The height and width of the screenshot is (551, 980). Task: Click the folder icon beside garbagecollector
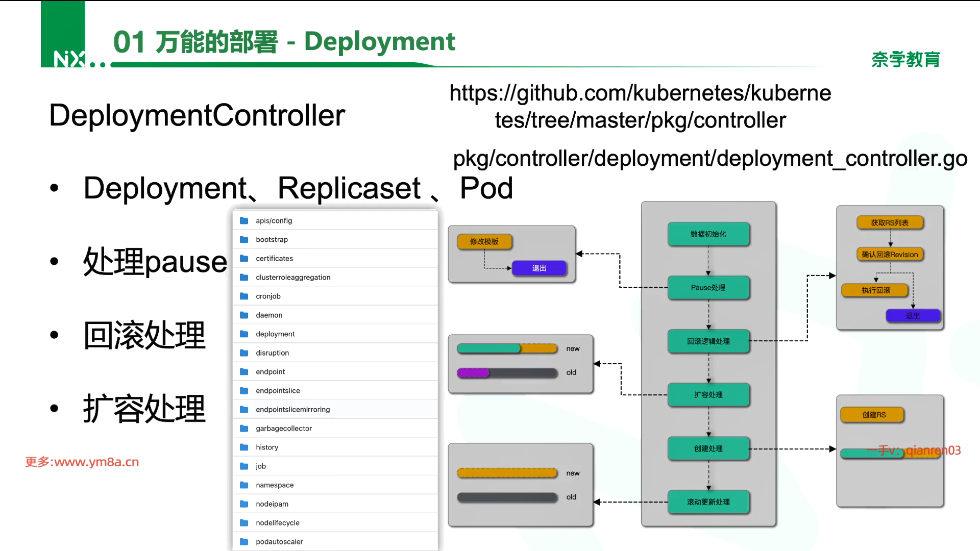click(x=244, y=428)
